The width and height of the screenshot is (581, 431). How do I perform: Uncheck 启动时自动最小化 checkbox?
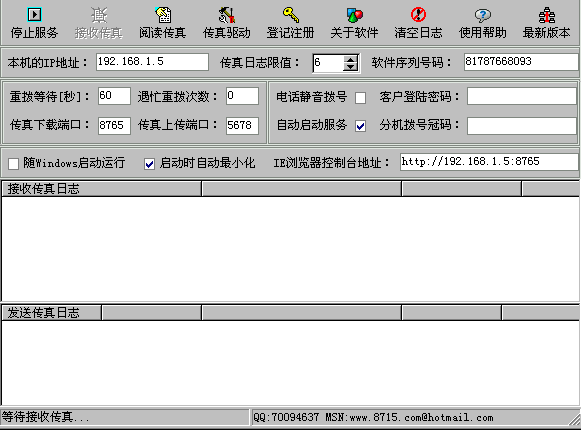click(x=149, y=164)
